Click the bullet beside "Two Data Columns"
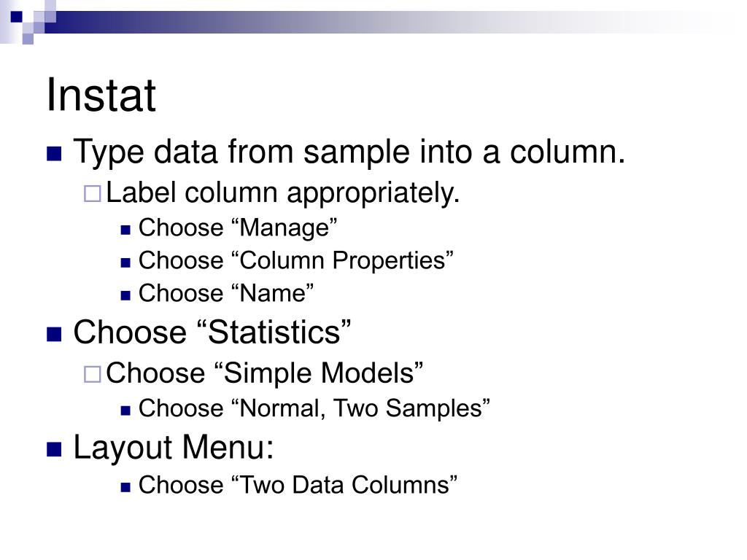 (125, 487)
